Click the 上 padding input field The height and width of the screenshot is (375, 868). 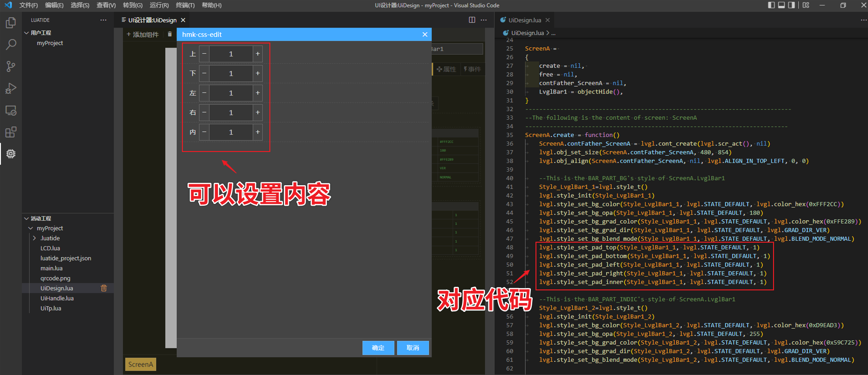[231, 54]
